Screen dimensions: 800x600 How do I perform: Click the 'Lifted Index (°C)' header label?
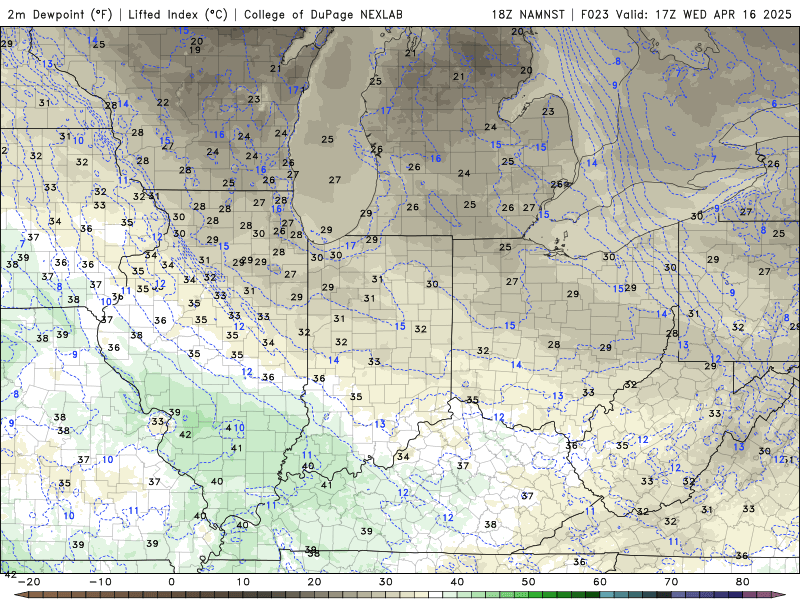point(178,14)
